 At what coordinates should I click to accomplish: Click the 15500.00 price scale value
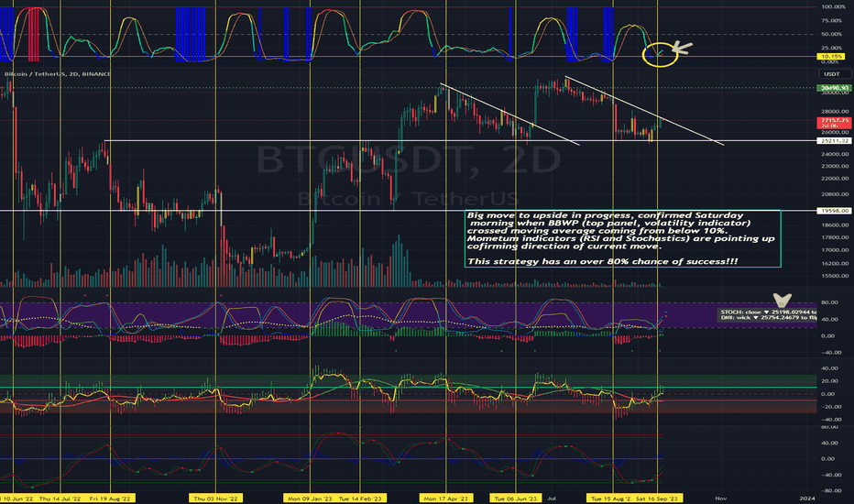(835, 276)
